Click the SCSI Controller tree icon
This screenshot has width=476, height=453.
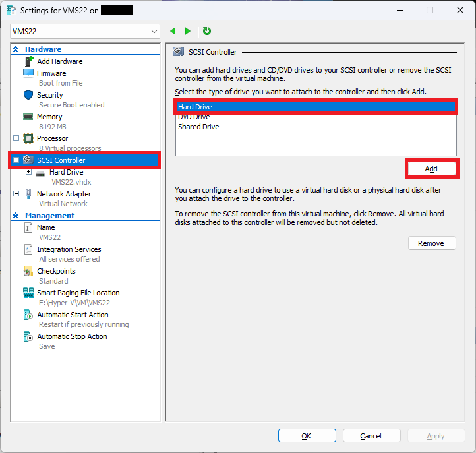coord(28,159)
